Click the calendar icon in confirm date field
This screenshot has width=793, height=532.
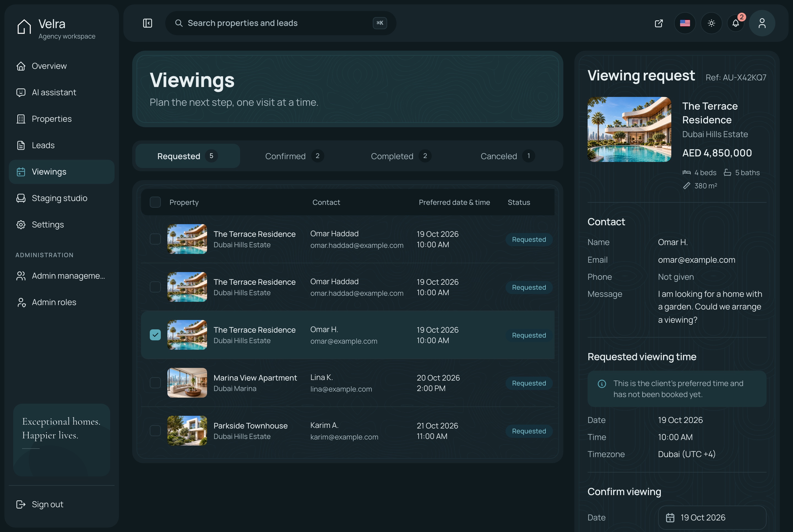click(x=670, y=517)
